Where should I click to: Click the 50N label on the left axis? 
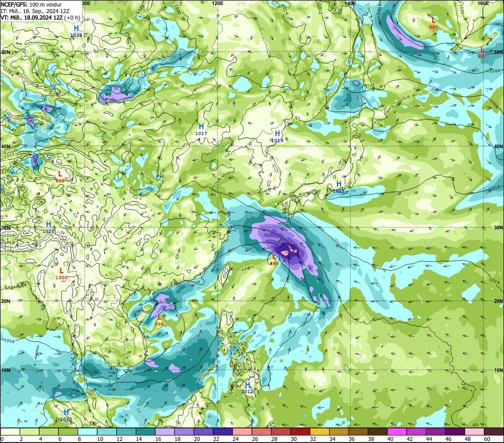[6, 52]
